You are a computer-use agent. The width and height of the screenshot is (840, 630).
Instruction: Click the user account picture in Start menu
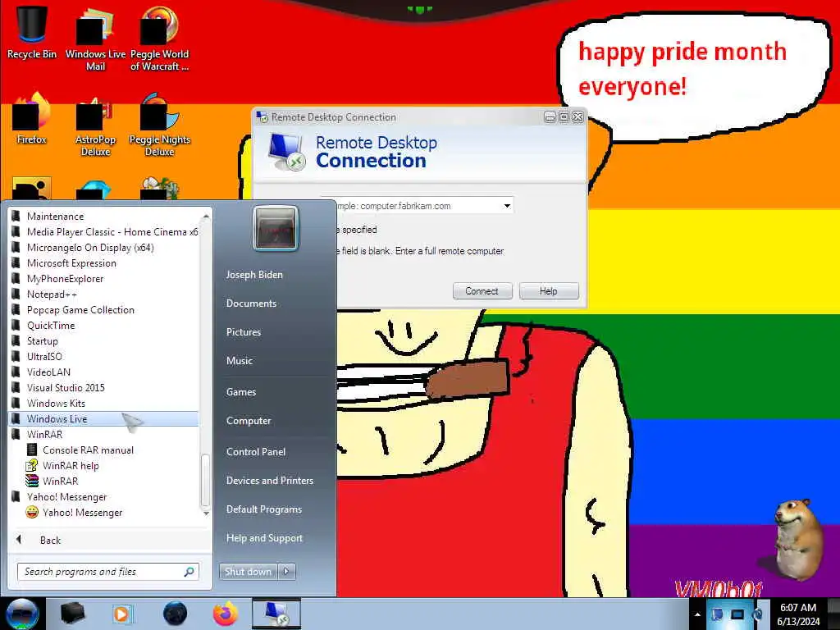(276, 228)
